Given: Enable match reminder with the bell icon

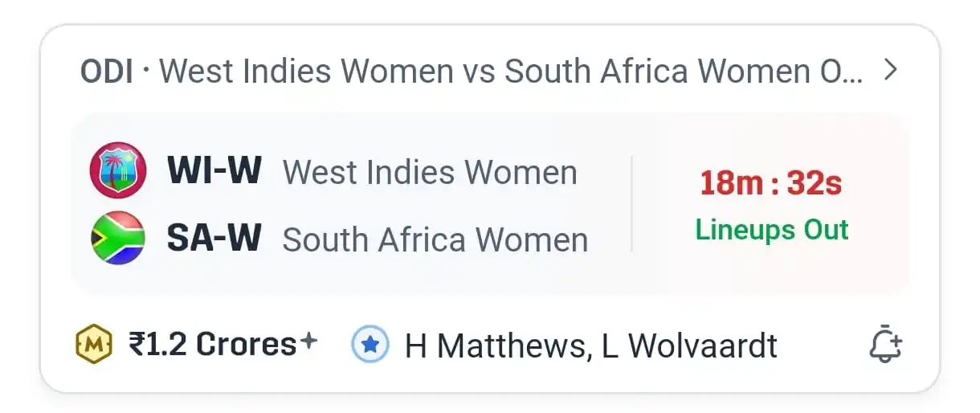Looking at the screenshot, I should tap(885, 345).
